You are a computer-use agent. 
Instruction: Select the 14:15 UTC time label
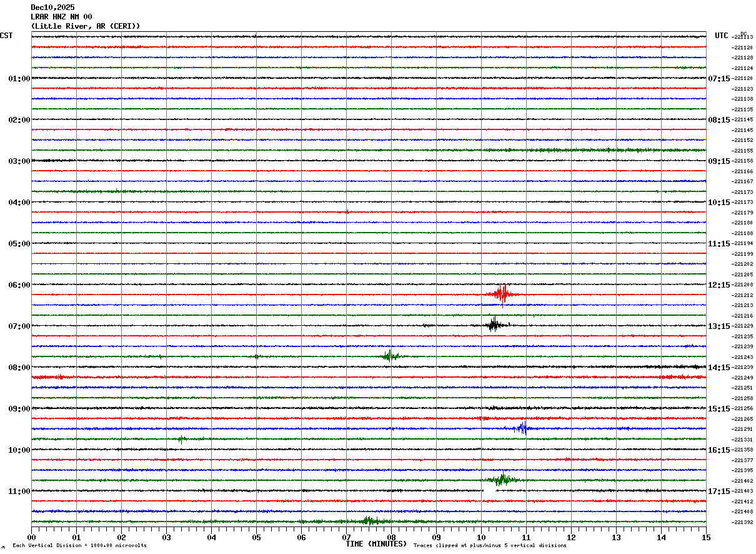point(719,367)
